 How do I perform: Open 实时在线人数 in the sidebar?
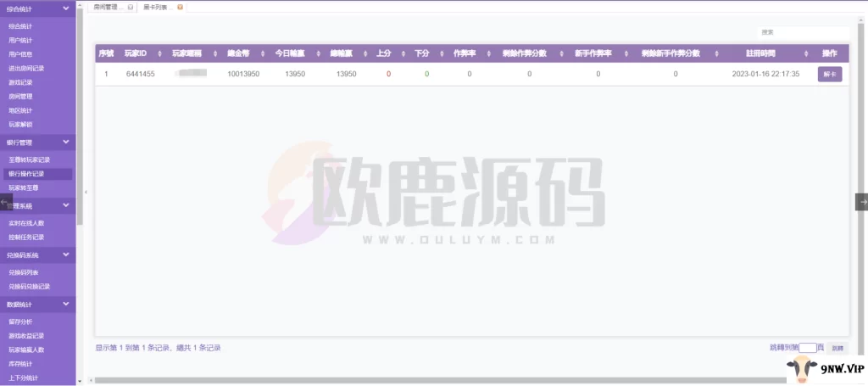26,223
